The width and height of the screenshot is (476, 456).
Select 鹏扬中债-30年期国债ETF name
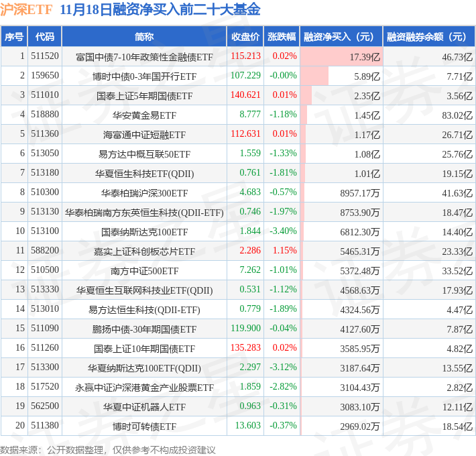(144, 329)
